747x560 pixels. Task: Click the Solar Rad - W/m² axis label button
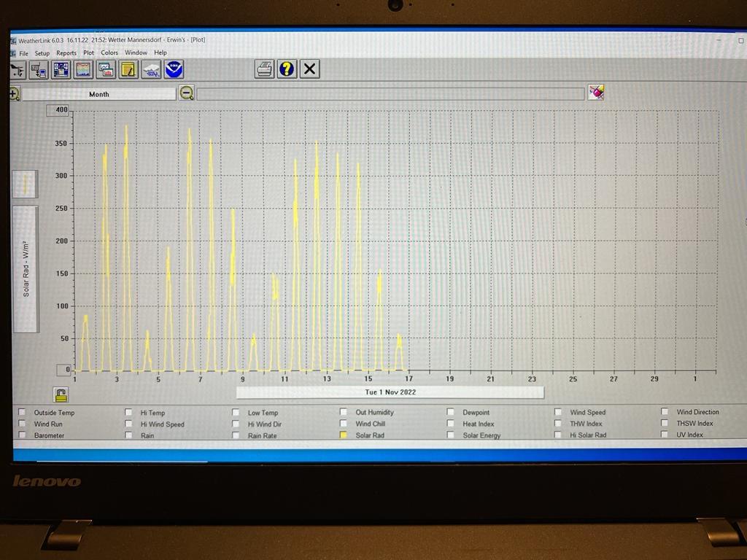[26, 269]
